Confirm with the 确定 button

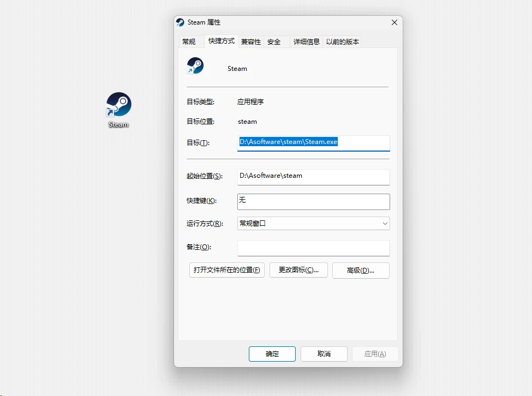272,354
